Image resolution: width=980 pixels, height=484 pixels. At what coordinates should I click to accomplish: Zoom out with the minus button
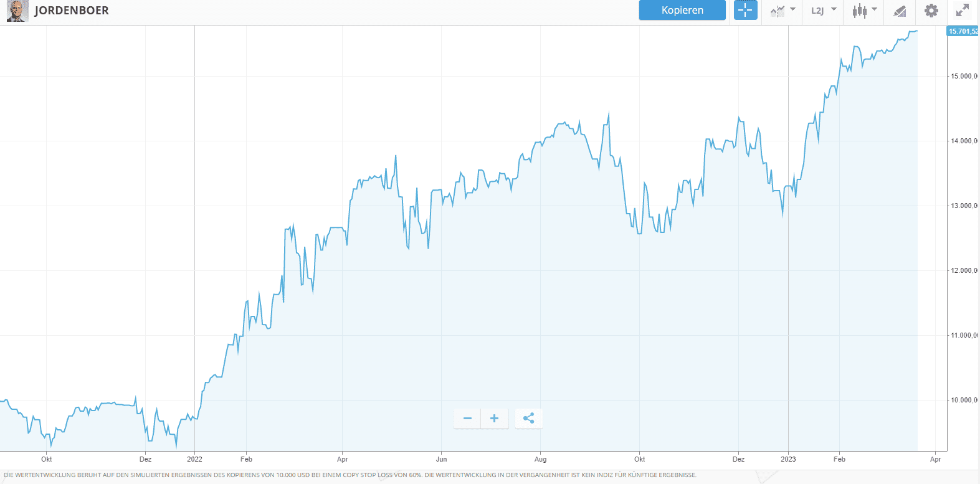[x=467, y=419]
